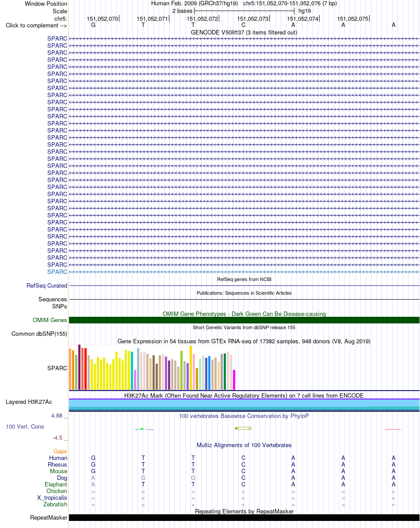
Task: Click base letter G in the ruler sequence
Action: coord(93,25)
